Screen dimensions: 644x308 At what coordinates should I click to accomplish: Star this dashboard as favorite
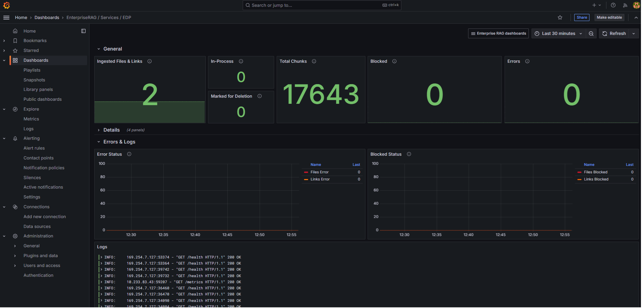click(560, 18)
